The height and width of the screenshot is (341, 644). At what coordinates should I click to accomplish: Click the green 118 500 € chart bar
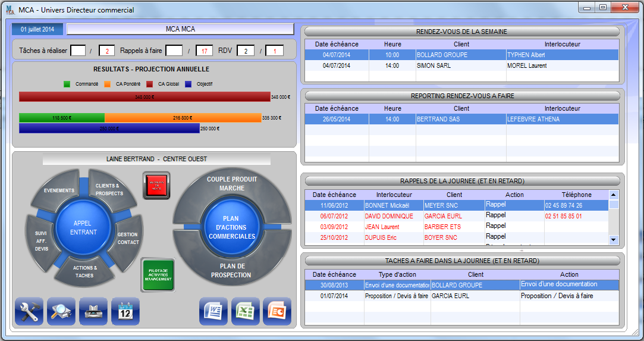click(x=62, y=118)
